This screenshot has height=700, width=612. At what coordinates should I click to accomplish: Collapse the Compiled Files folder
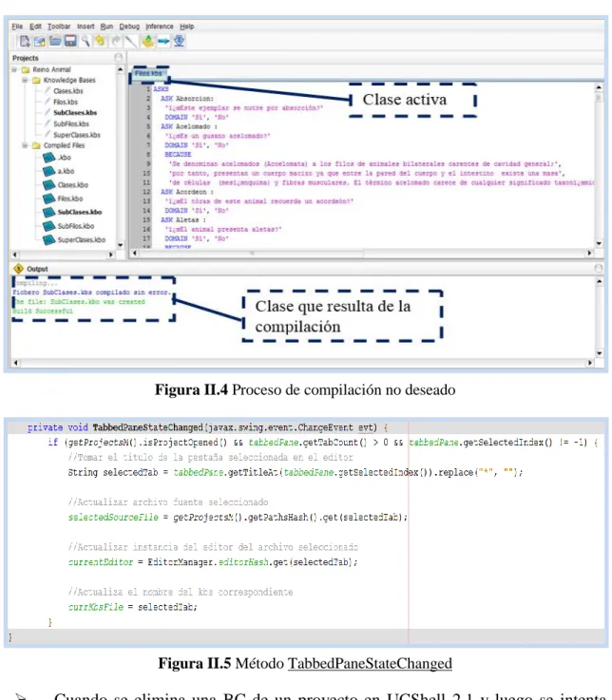click(x=25, y=145)
